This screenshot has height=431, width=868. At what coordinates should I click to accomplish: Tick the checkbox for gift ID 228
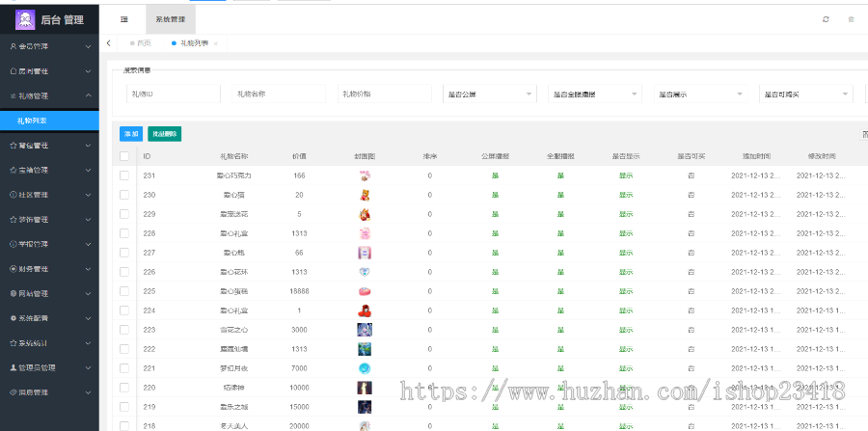[124, 233]
